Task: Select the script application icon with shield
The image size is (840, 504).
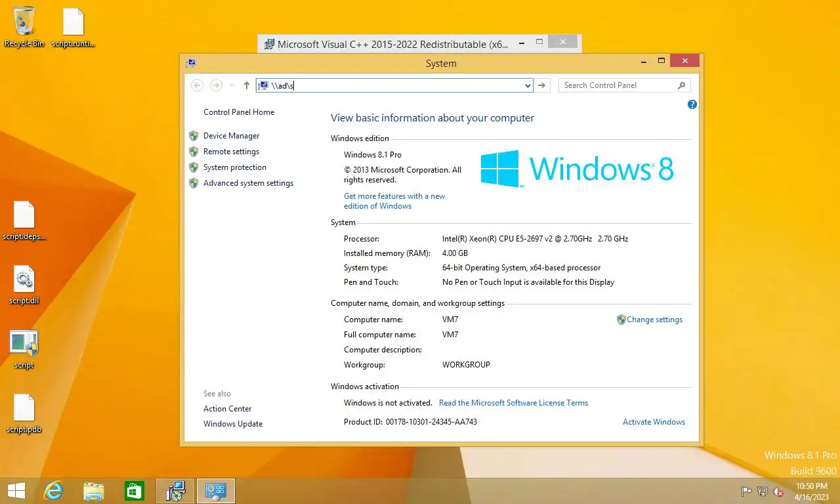Action: (x=24, y=349)
